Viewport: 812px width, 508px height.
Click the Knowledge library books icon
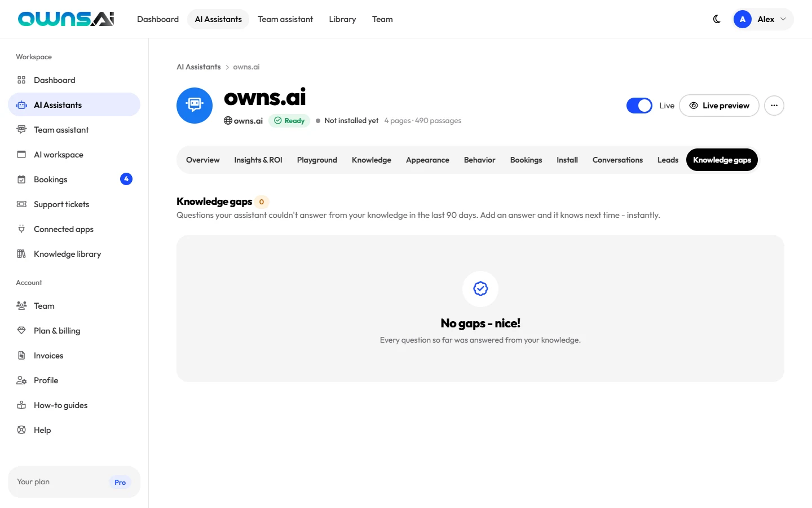21,254
